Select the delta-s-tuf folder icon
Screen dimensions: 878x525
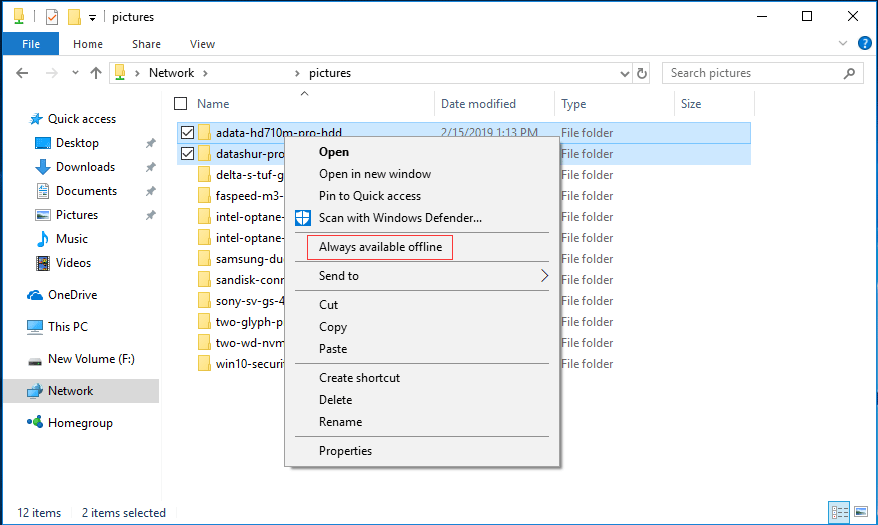coord(204,175)
